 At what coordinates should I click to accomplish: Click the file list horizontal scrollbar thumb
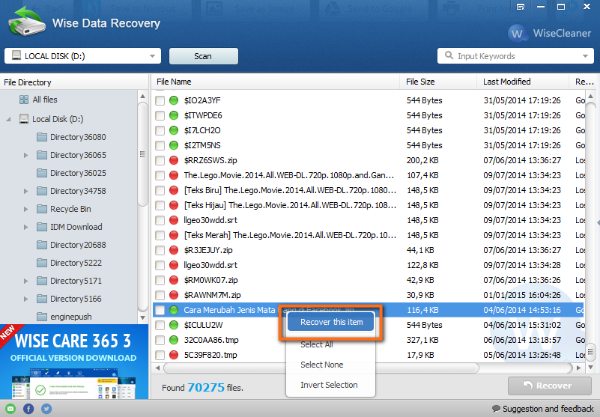(321, 368)
